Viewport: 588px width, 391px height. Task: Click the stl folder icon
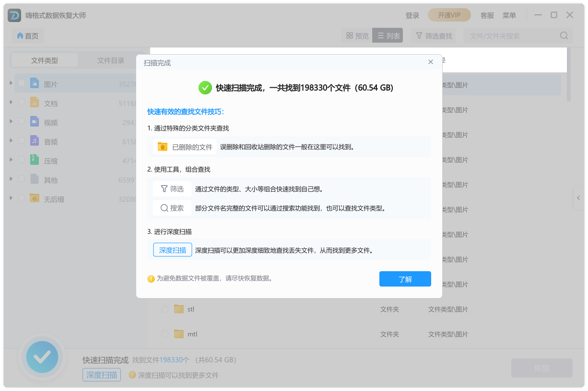point(179,309)
